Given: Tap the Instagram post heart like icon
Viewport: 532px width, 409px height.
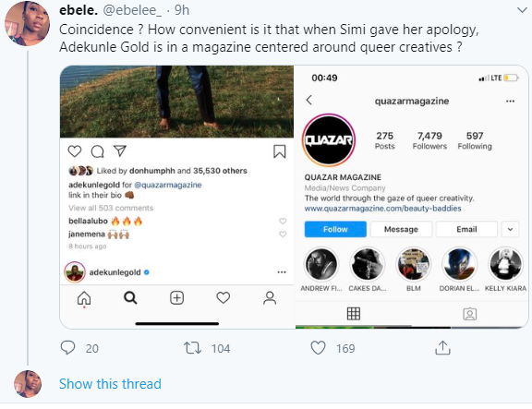Looking at the screenshot, I should point(75,151).
